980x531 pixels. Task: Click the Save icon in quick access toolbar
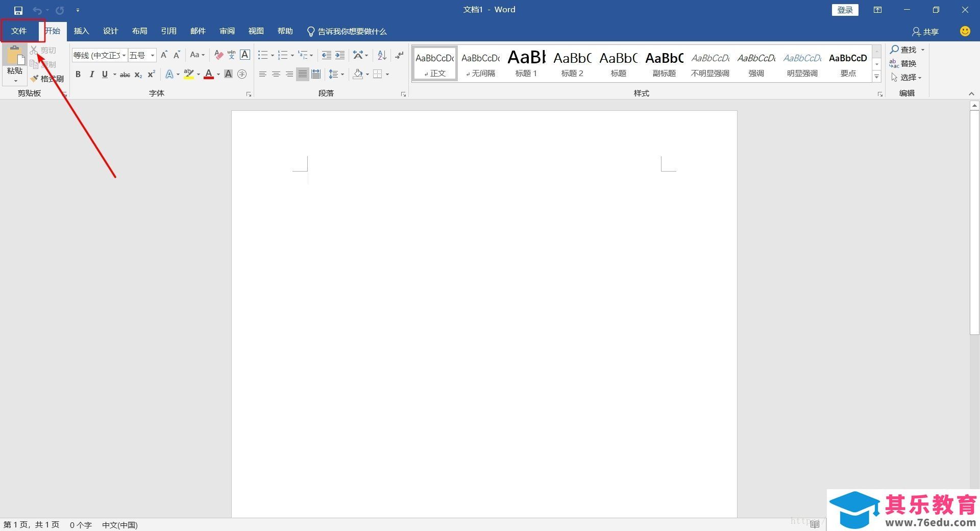(x=18, y=10)
